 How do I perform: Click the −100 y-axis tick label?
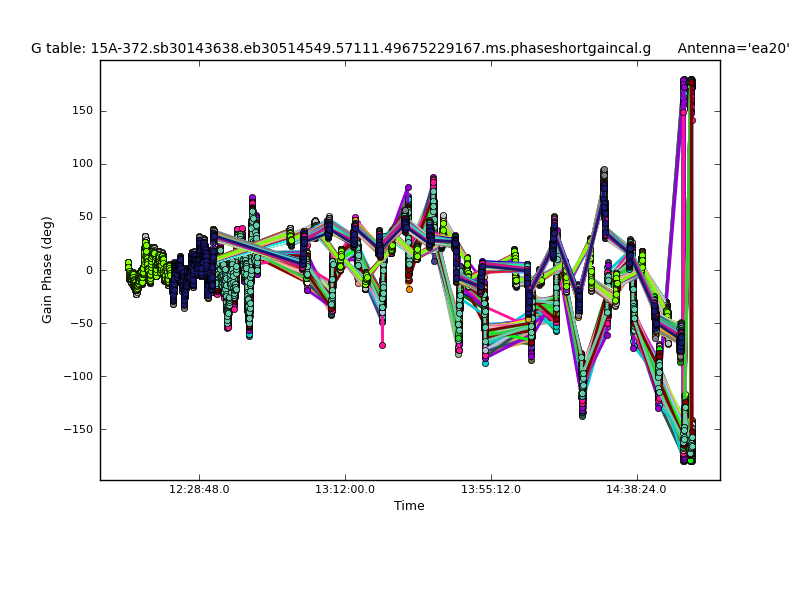coord(77,376)
